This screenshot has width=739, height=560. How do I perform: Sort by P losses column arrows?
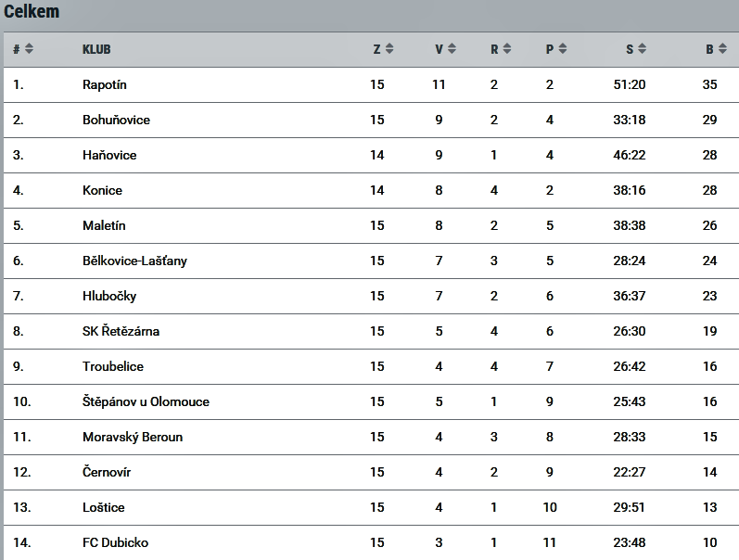[x=562, y=48]
